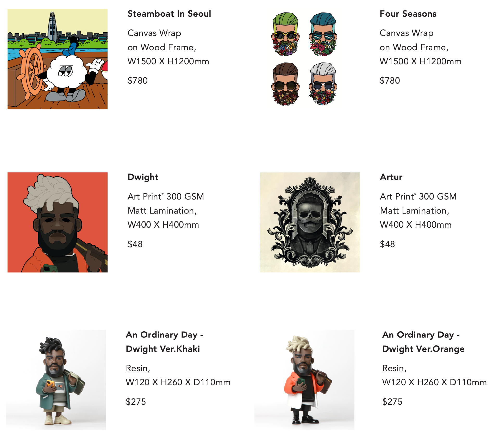Click the $48 price under Dwight
Screen dimensions: 500x448
click(x=135, y=244)
